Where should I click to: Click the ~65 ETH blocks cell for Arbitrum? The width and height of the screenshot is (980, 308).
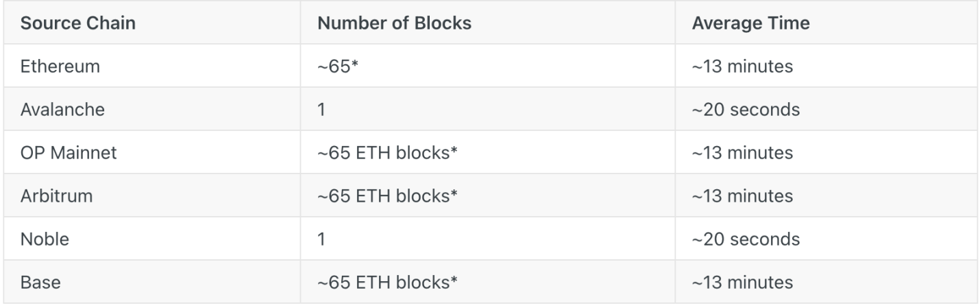(x=387, y=196)
